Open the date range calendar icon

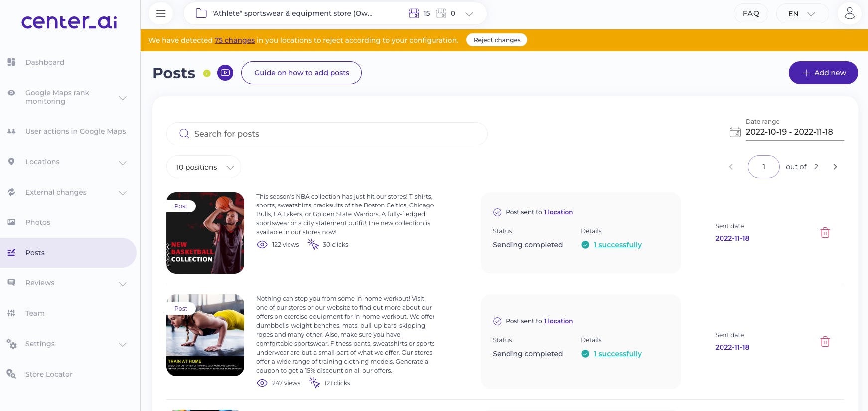click(735, 132)
